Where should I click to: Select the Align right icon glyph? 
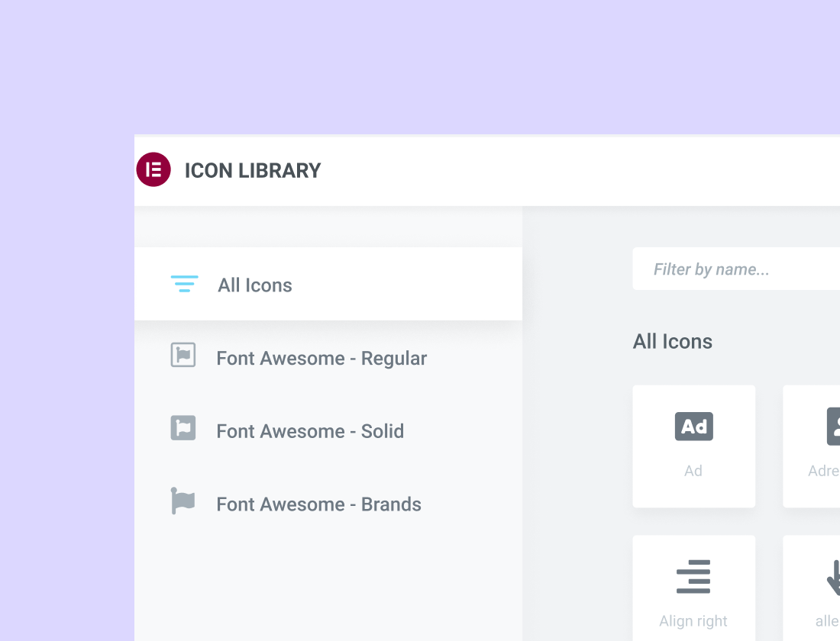693,577
